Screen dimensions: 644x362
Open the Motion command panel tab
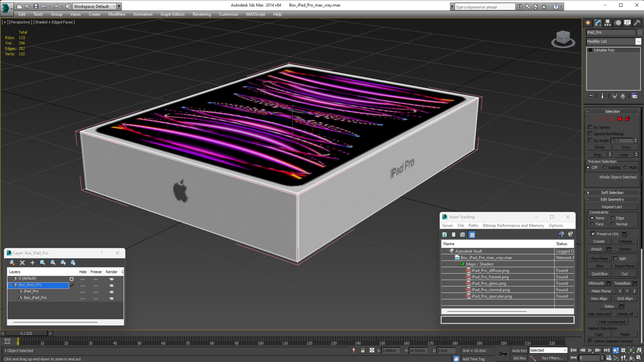click(618, 23)
